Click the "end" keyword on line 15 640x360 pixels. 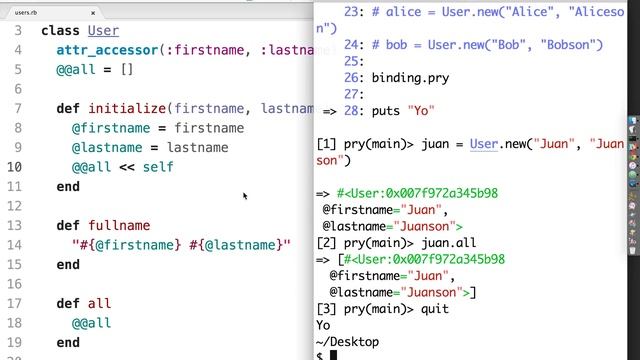tap(68, 264)
